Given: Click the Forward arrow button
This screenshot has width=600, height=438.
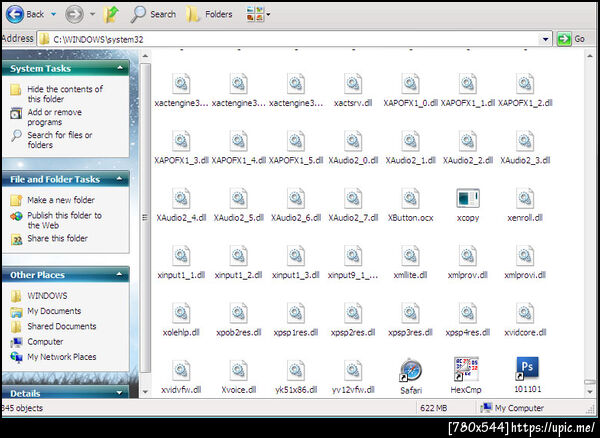Looking at the screenshot, I should (74, 15).
